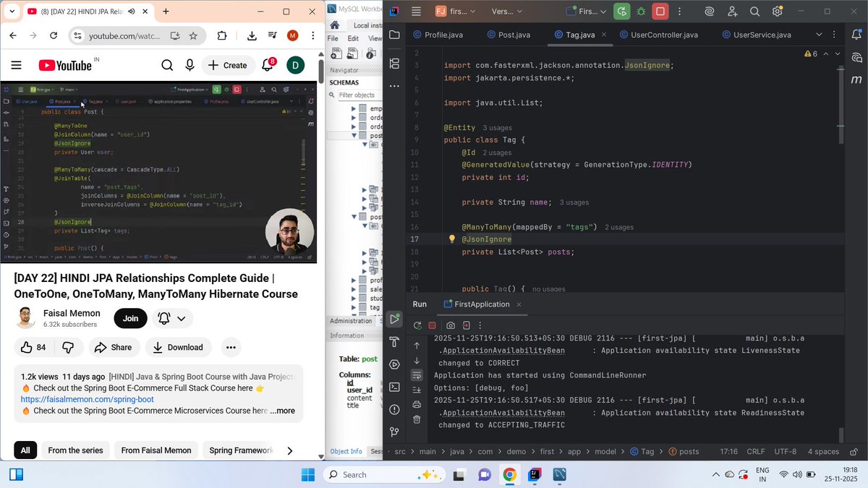Click the Join channel button
868x488 pixels.
click(130, 318)
